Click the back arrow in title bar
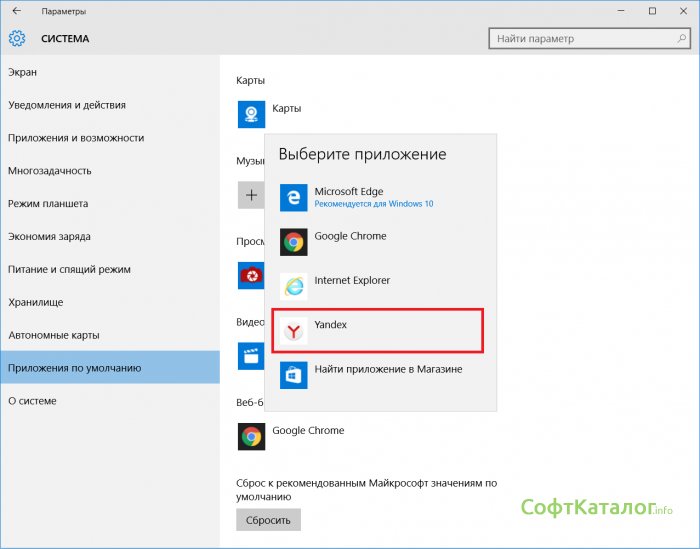This screenshot has width=700, height=549. point(16,11)
